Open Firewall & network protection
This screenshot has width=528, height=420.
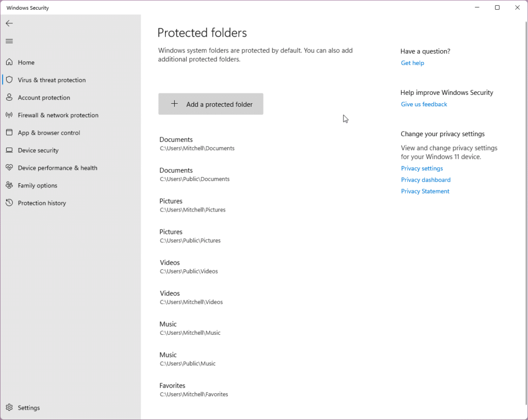coord(57,115)
